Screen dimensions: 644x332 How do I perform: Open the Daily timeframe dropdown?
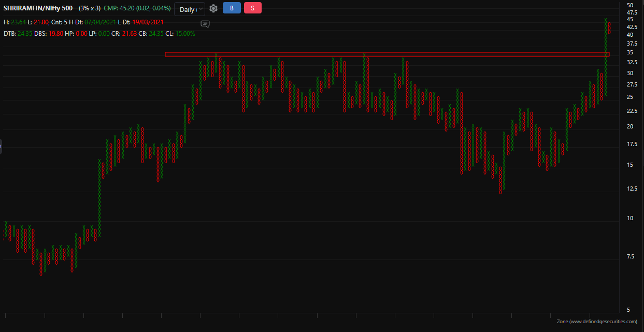tap(189, 9)
